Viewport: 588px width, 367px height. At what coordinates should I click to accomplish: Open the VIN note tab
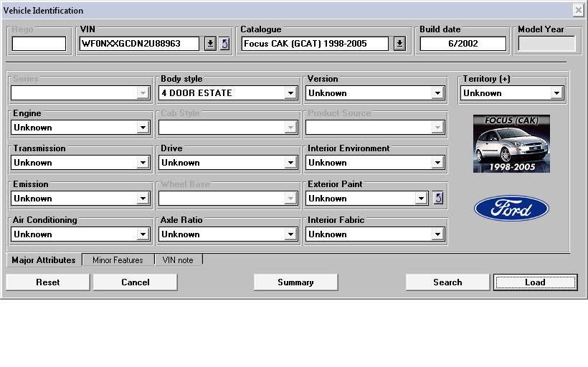point(178,260)
